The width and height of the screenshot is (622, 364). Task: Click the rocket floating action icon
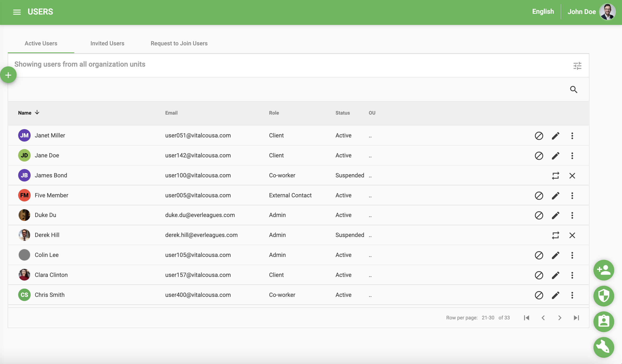click(604, 347)
